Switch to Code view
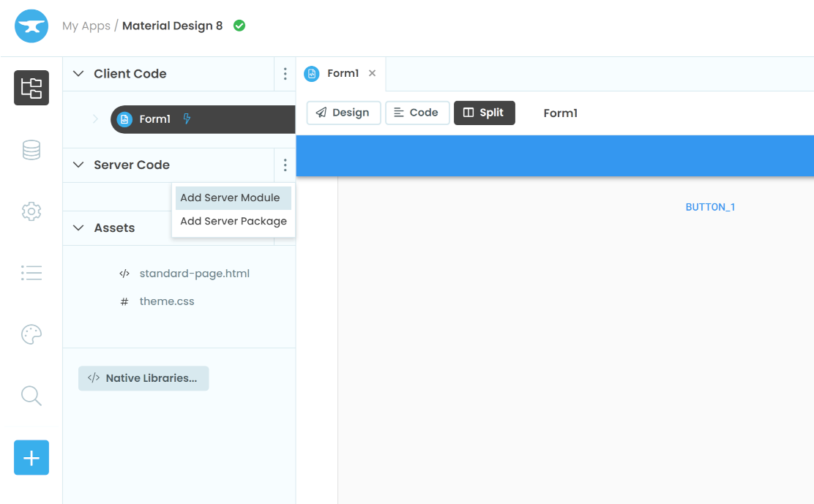814x504 pixels. tap(417, 113)
